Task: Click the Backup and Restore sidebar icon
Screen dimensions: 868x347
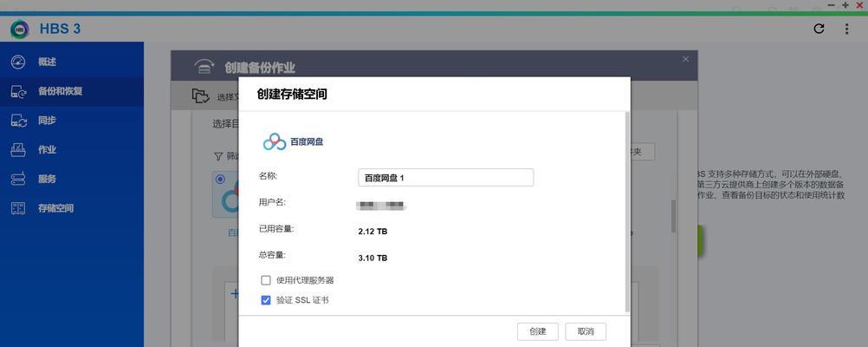Action: tap(18, 91)
